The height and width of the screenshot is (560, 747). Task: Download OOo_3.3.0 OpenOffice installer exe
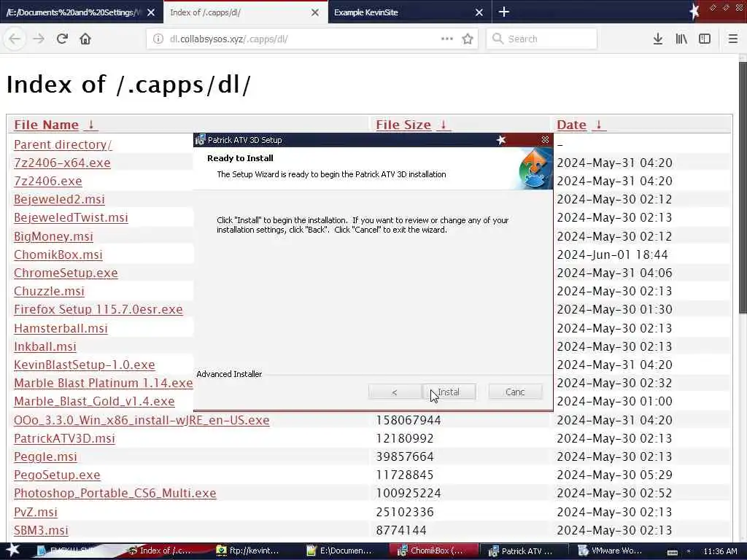coord(142,420)
